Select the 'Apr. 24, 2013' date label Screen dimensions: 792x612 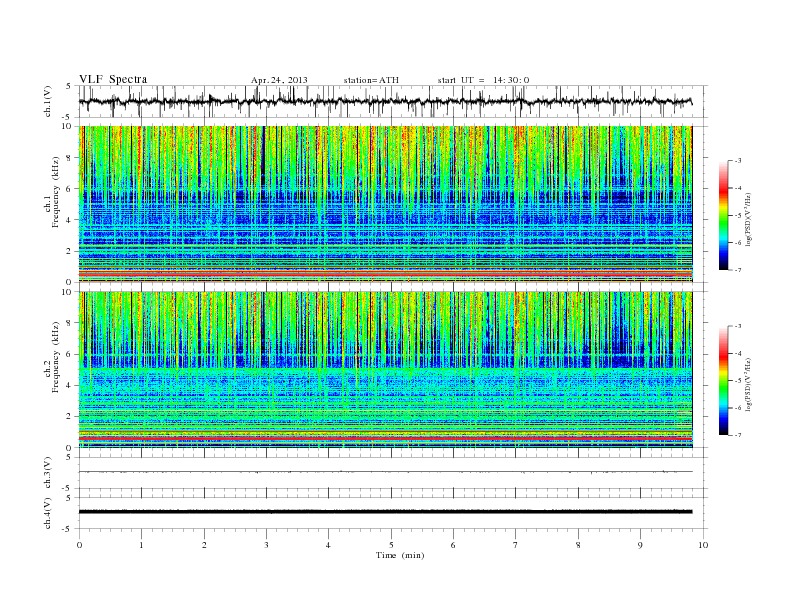(279, 80)
